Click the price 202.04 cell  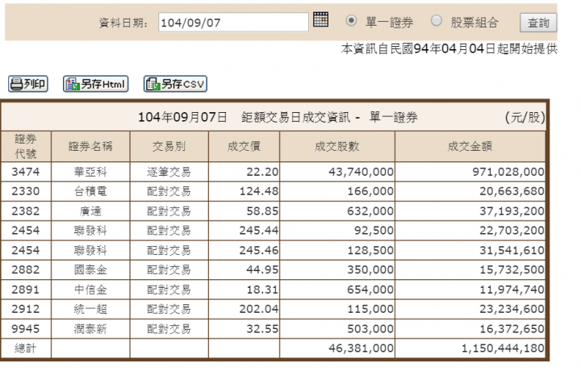pos(244,309)
